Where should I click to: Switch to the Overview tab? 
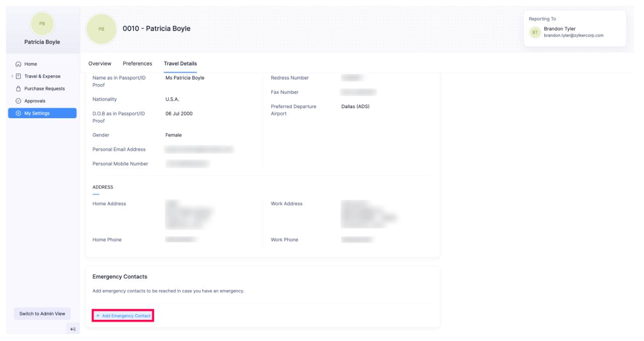click(100, 63)
